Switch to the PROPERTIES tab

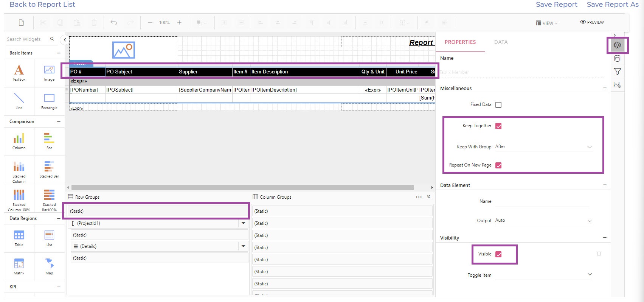460,42
